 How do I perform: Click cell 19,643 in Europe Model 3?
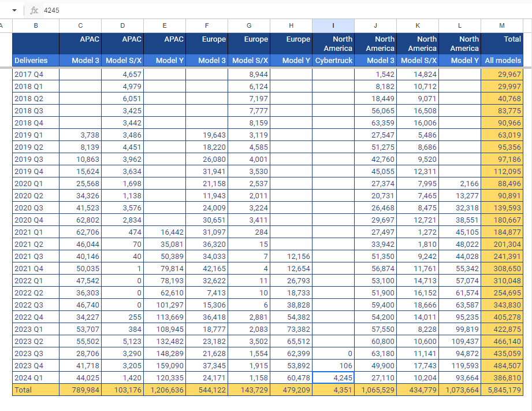tap(207, 135)
